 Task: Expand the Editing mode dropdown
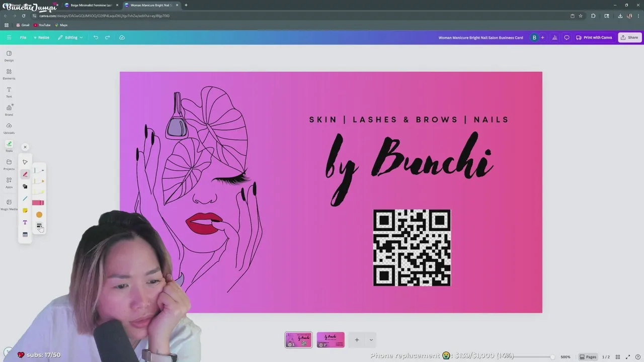70,37
